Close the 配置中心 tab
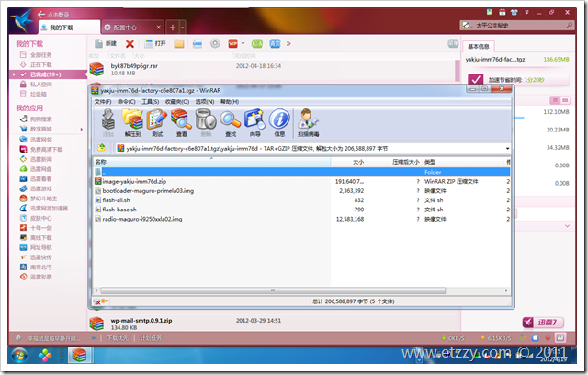The width and height of the screenshot is (588, 375). pyautogui.click(x=159, y=28)
